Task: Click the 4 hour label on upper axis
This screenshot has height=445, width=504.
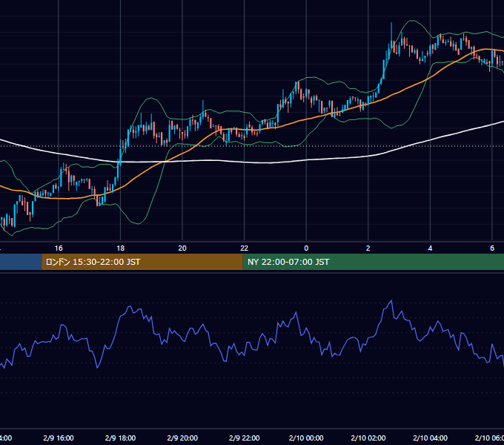Action: (430, 248)
